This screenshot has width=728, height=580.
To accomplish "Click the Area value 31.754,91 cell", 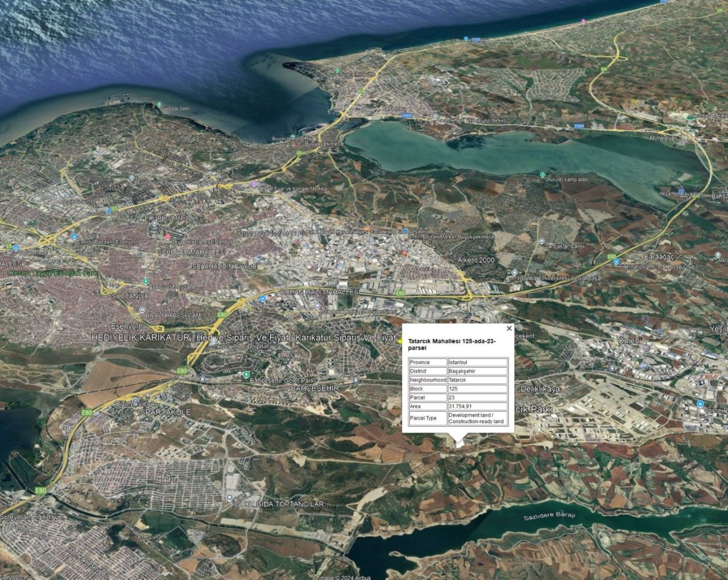I will click(x=477, y=407).
